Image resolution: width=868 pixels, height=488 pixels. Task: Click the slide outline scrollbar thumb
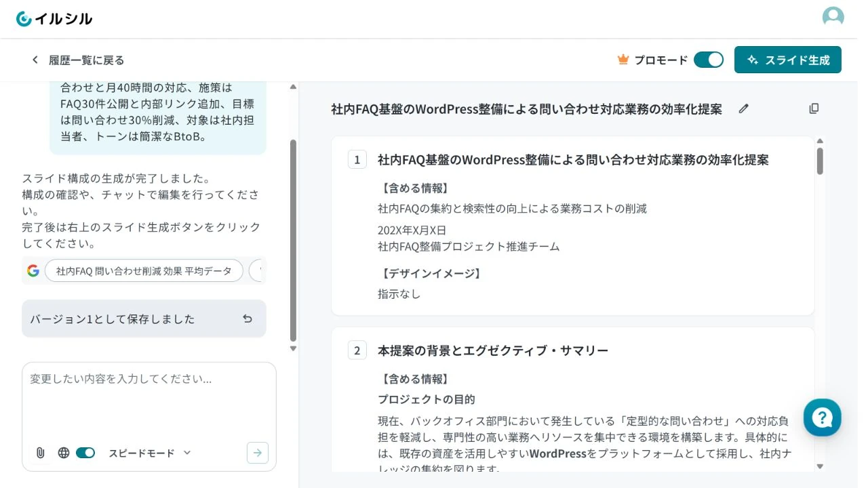820,161
